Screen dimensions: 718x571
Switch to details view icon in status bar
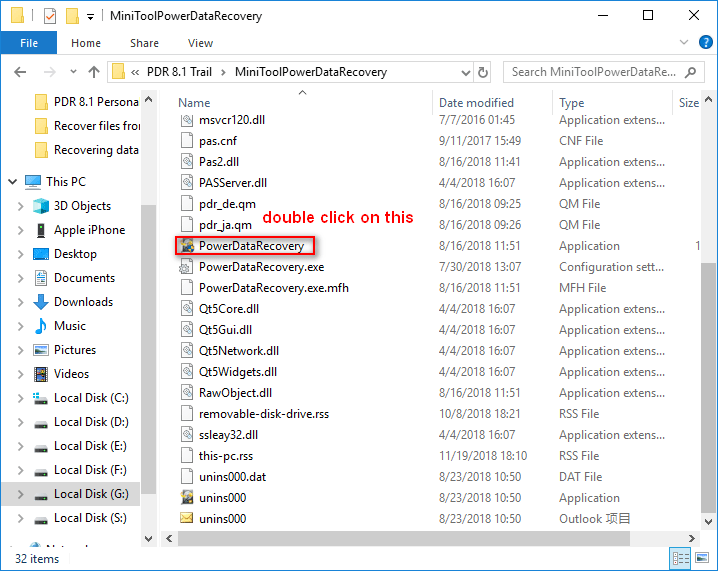(x=681, y=558)
